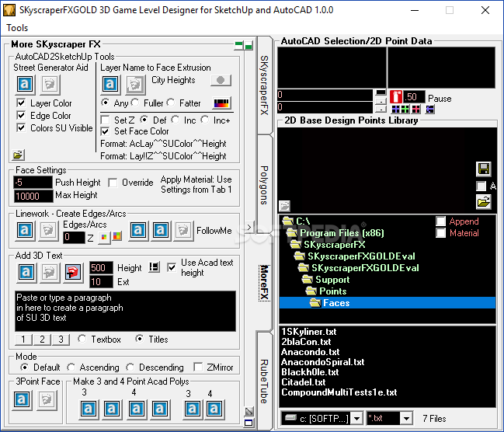Select Anacondo.txt in the file list
This screenshot has width=504, height=432.
[310, 352]
